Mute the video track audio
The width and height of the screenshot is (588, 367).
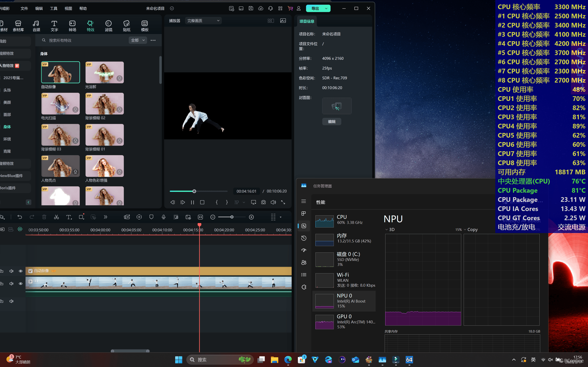(x=11, y=283)
